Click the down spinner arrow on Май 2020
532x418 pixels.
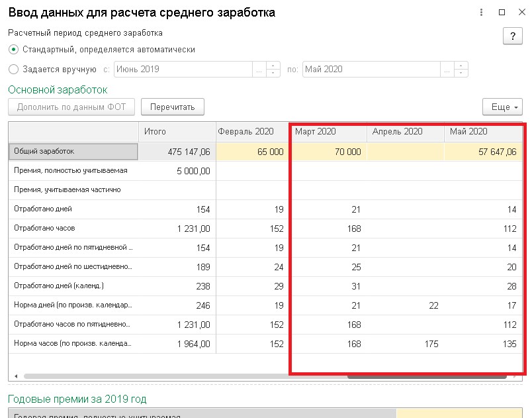click(459, 72)
